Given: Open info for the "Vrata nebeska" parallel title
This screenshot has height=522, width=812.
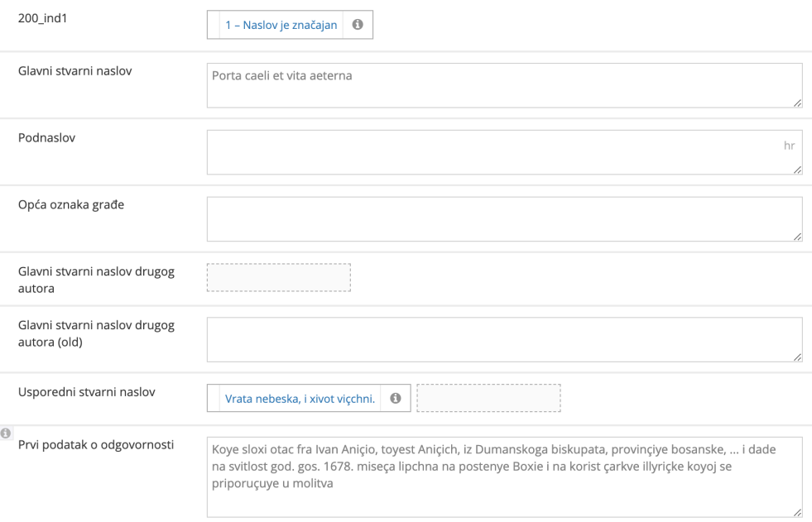Looking at the screenshot, I should [x=395, y=398].
